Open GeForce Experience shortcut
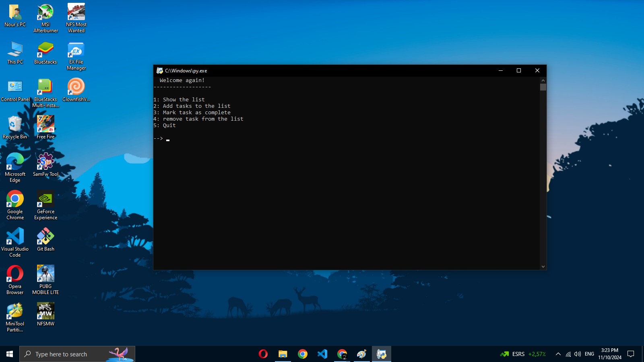 [45, 206]
